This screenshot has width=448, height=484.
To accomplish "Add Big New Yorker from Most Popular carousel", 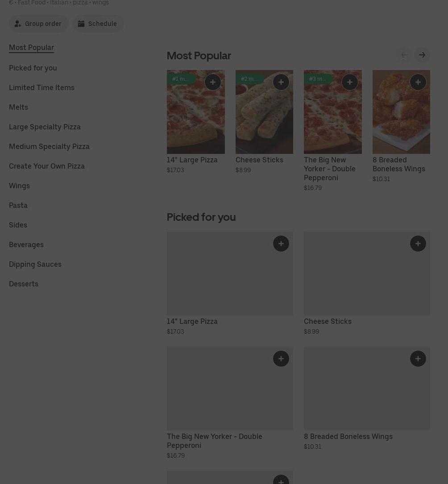I will [349, 82].
